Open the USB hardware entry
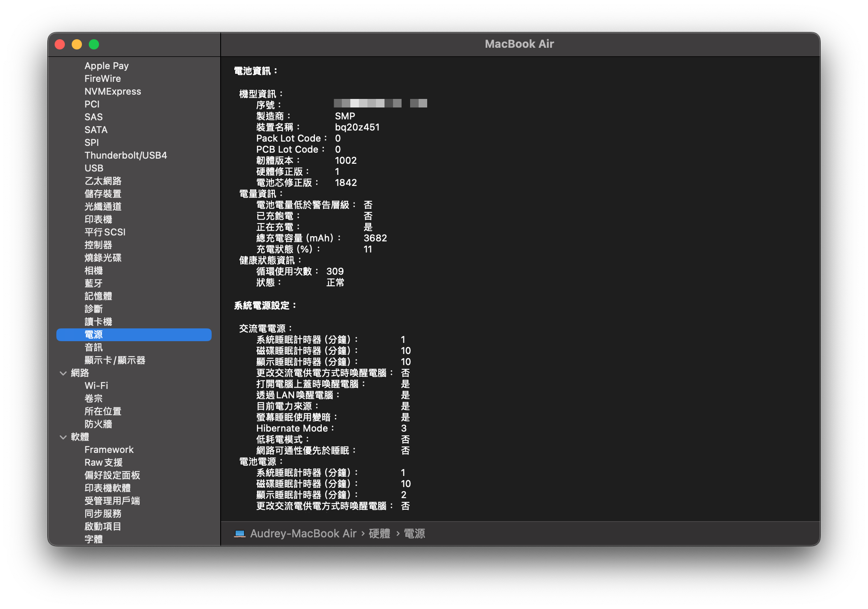This screenshot has height=609, width=868. tap(94, 168)
